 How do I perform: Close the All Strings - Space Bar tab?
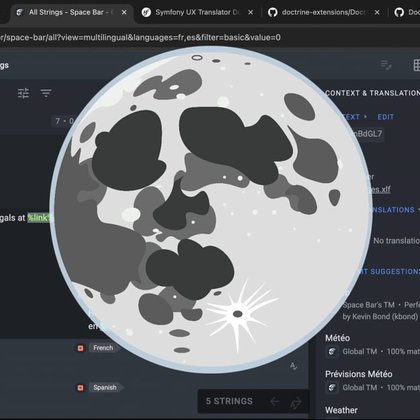(x=124, y=12)
